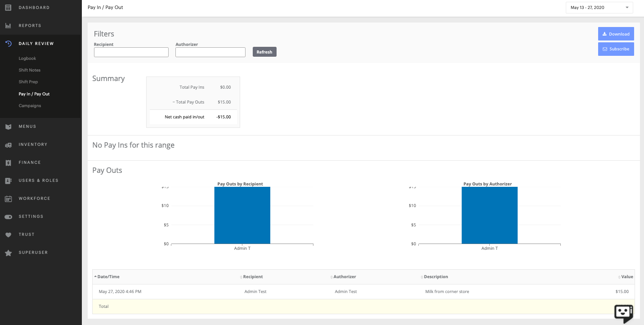Open the Menus section icon
The height and width of the screenshot is (325, 644).
(x=8, y=126)
